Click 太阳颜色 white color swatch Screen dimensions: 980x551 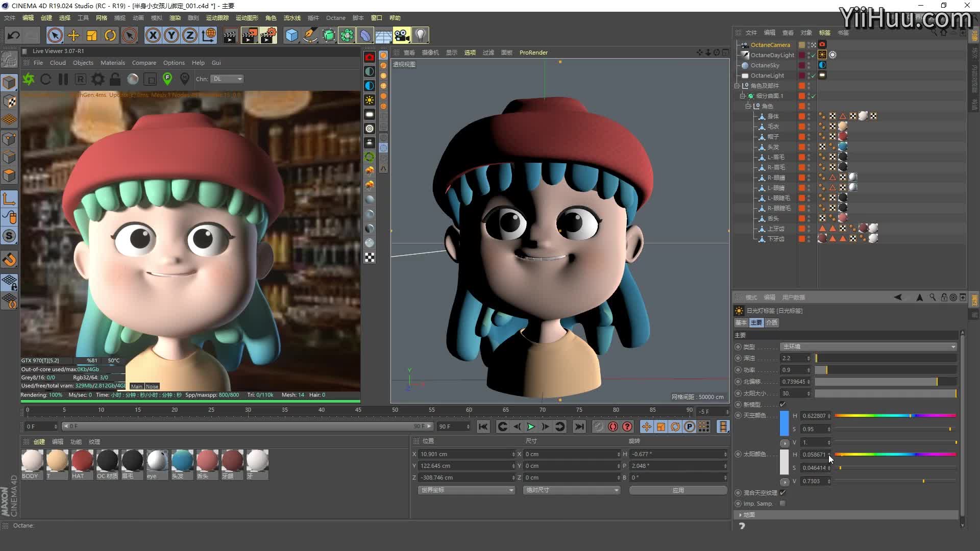tap(785, 462)
